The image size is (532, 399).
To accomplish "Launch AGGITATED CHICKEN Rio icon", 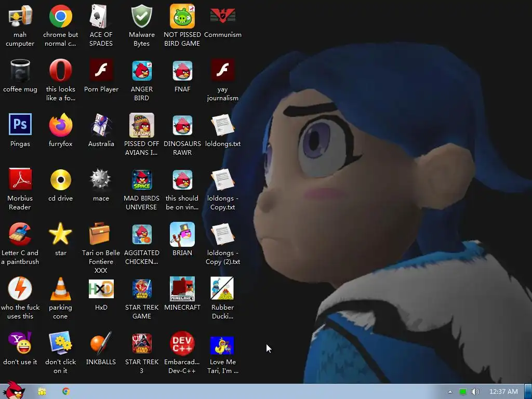I will 141,234.
